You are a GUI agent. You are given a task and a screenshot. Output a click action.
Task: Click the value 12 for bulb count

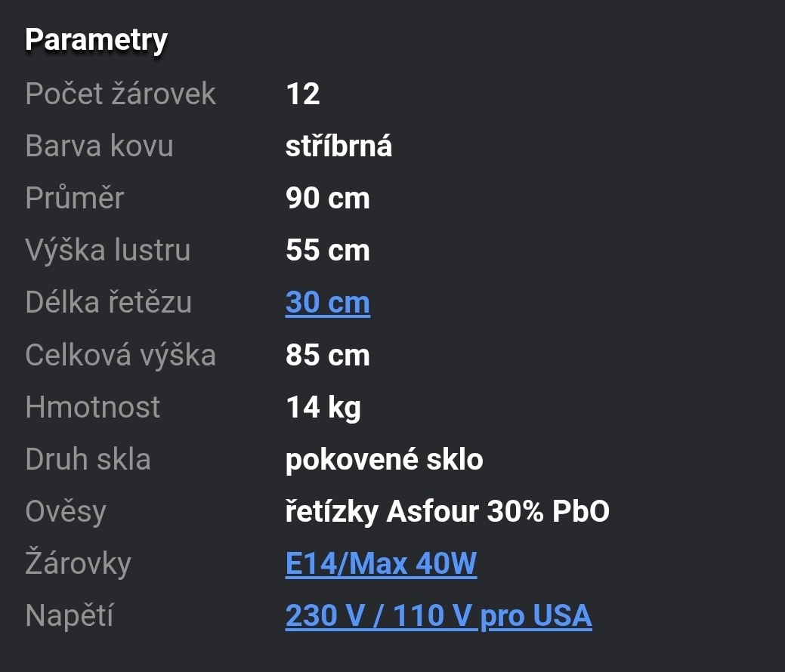[303, 94]
